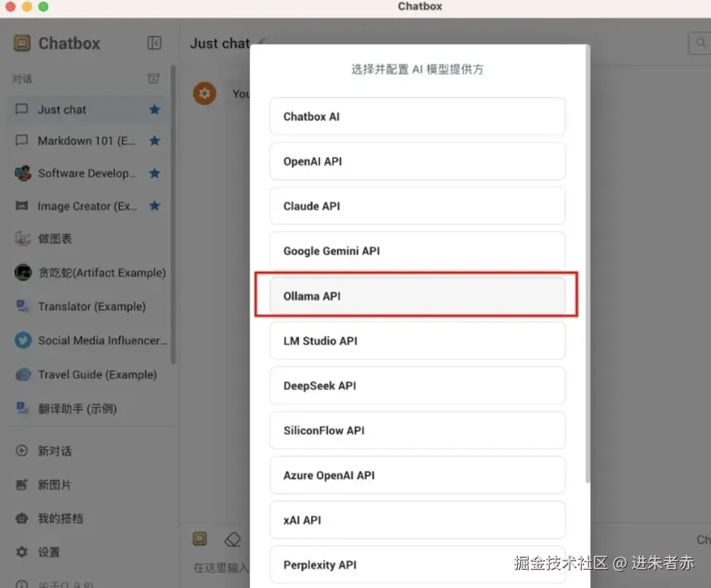The width and height of the screenshot is (711, 588).
Task: Click the robot icon beside 我的搭档
Action: (x=22, y=518)
